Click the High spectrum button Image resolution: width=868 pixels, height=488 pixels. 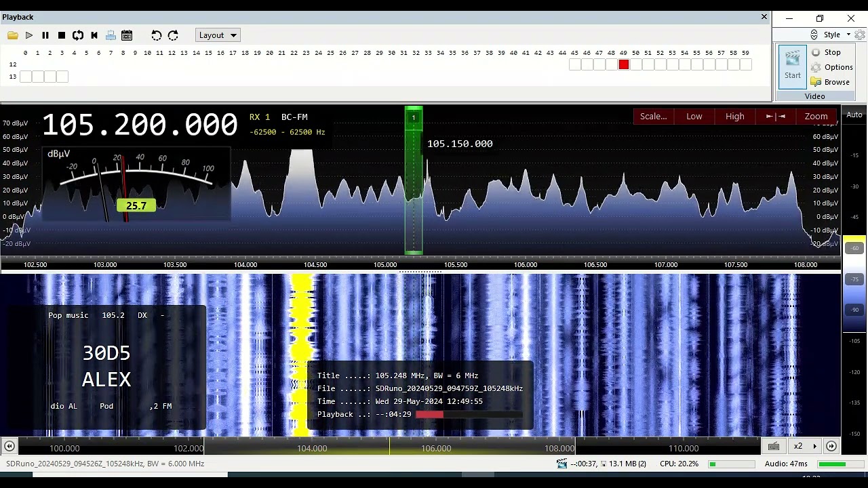[x=735, y=117]
